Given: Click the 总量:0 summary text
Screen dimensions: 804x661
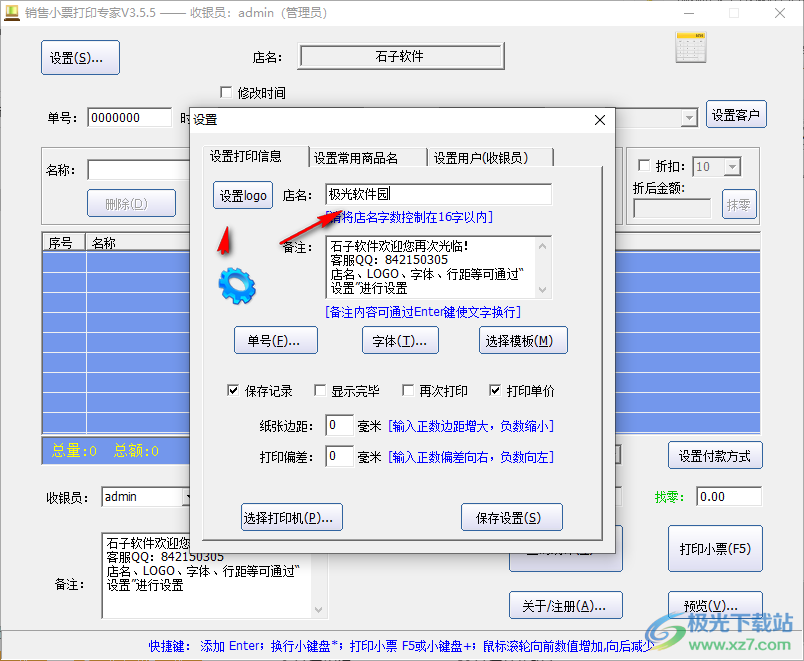Looking at the screenshot, I should click(x=74, y=451).
